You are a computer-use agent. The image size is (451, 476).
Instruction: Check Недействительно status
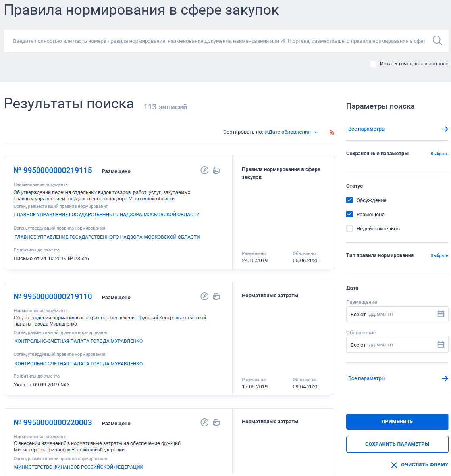(349, 228)
